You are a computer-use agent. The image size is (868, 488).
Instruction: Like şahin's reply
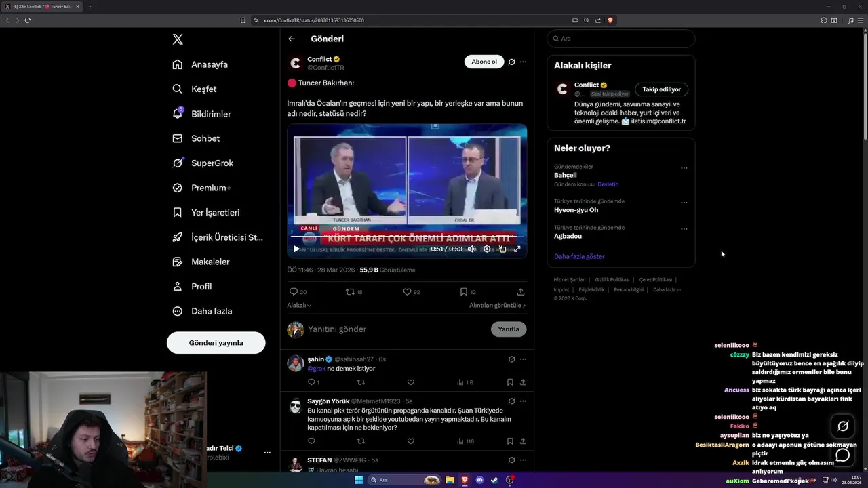(410, 382)
